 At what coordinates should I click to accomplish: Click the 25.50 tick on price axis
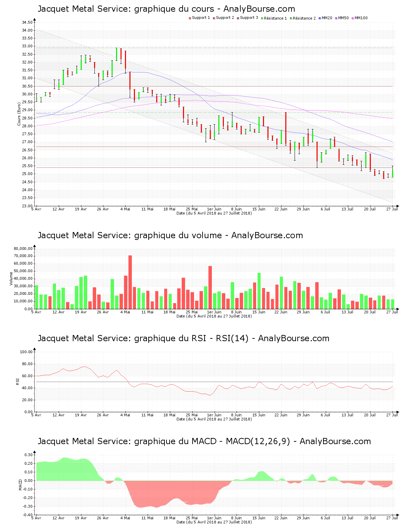(x=27, y=166)
